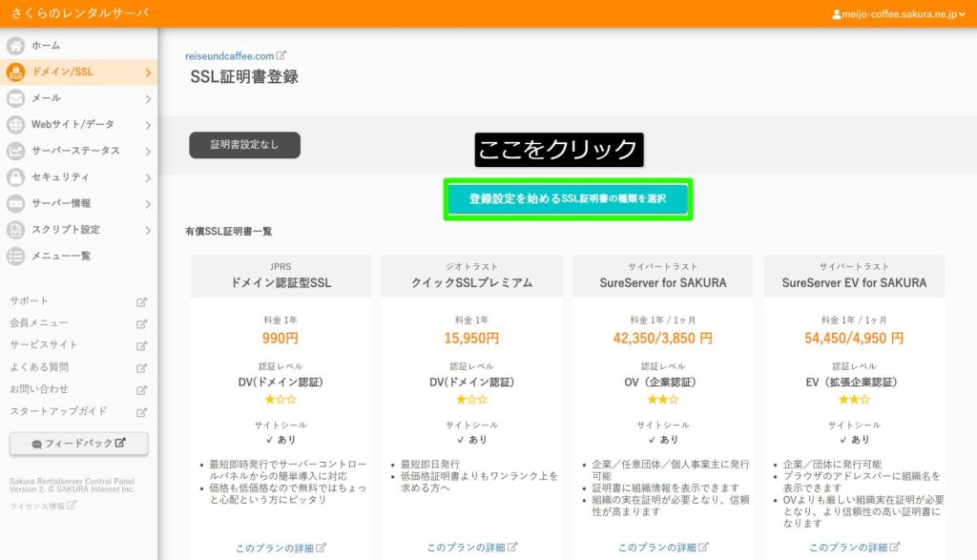Click the 54,450/4,950 円 price text
This screenshot has width=977, height=560.
point(854,339)
